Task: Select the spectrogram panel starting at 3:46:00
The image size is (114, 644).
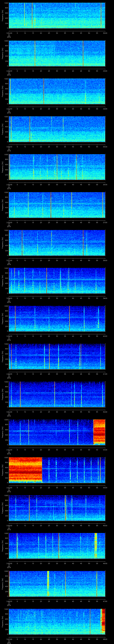Action: coord(57,584)
